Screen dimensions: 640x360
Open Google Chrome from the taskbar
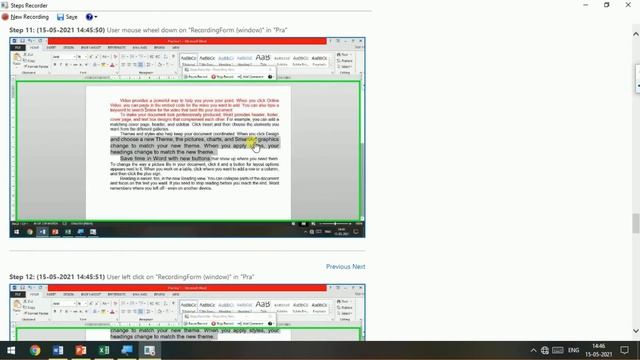click(35, 350)
